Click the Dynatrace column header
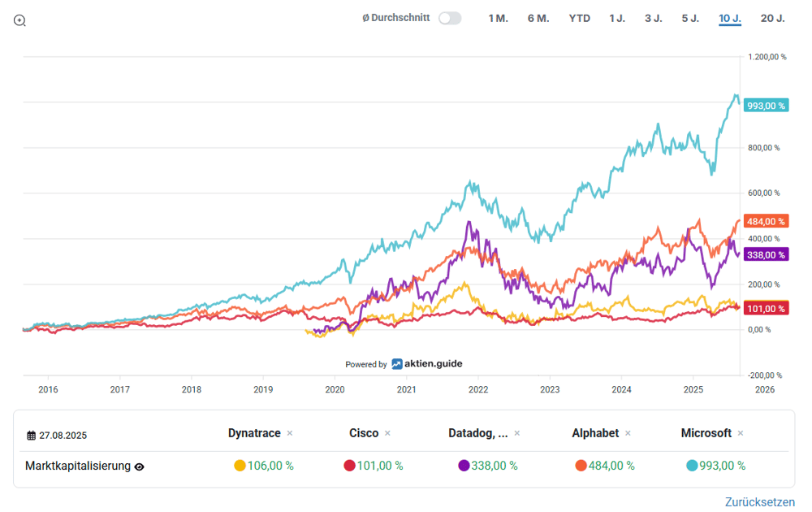The image size is (812, 512). (254, 433)
